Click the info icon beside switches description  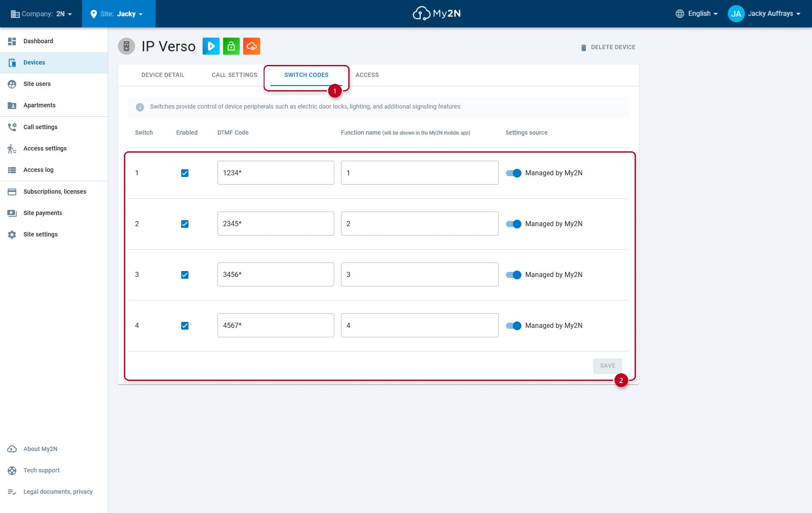(x=140, y=107)
